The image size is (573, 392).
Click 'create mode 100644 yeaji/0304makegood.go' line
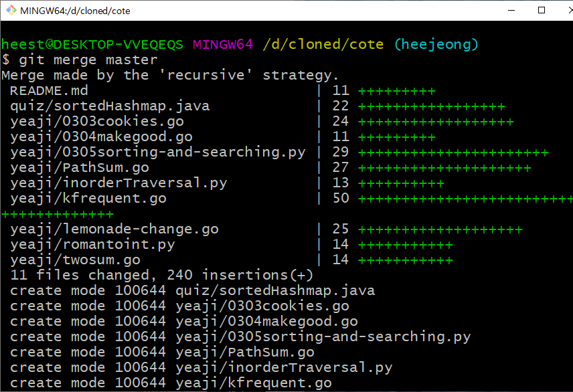(x=184, y=321)
